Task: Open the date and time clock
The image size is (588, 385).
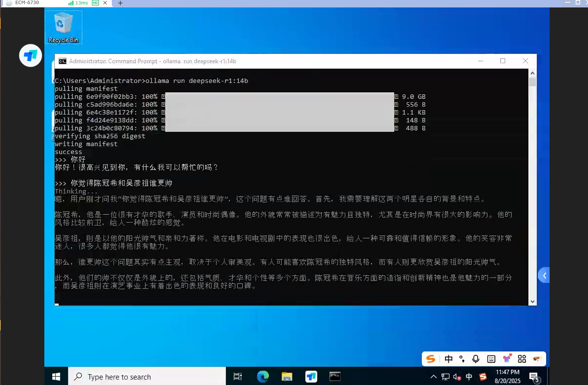Action: [x=508, y=376]
